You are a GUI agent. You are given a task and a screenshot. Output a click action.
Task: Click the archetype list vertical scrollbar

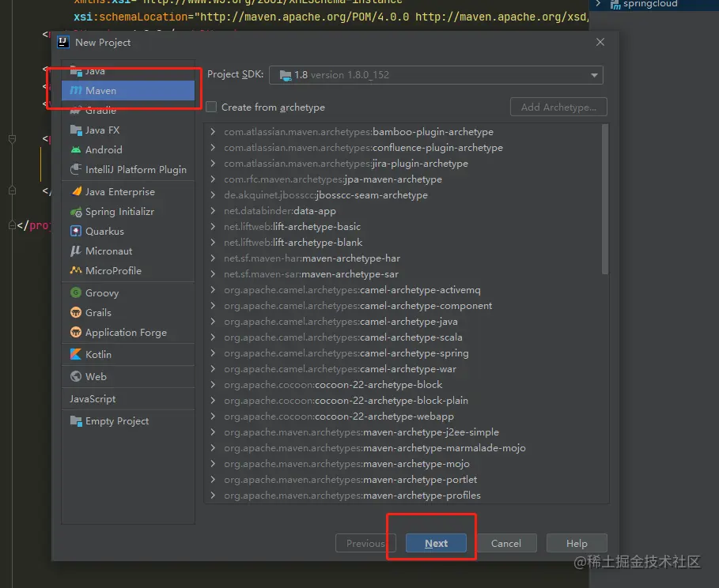pos(605,199)
